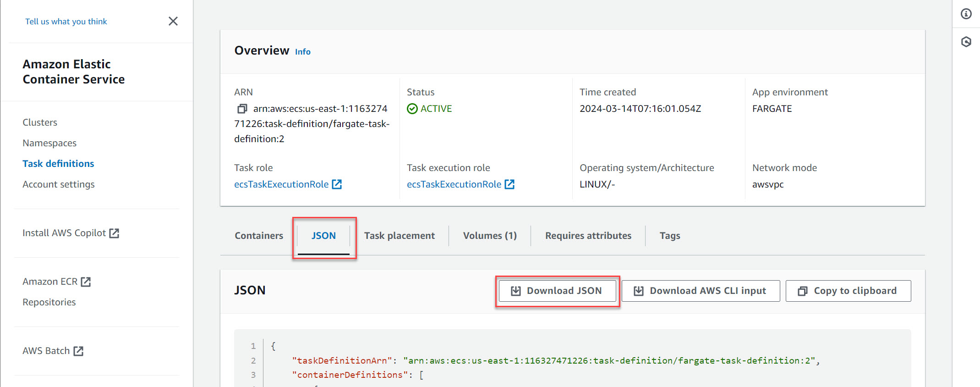Click Copy to clipboard button

click(x=848, y=291)
